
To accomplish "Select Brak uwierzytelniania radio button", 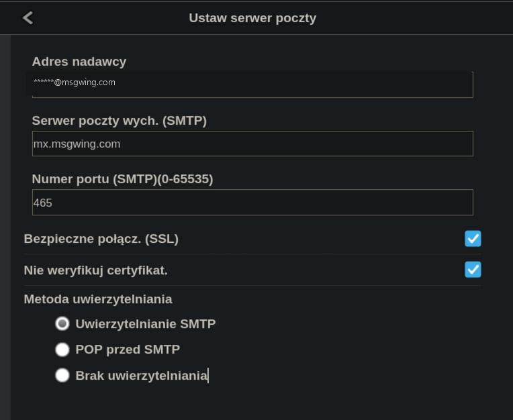I will tap(62, 375).
